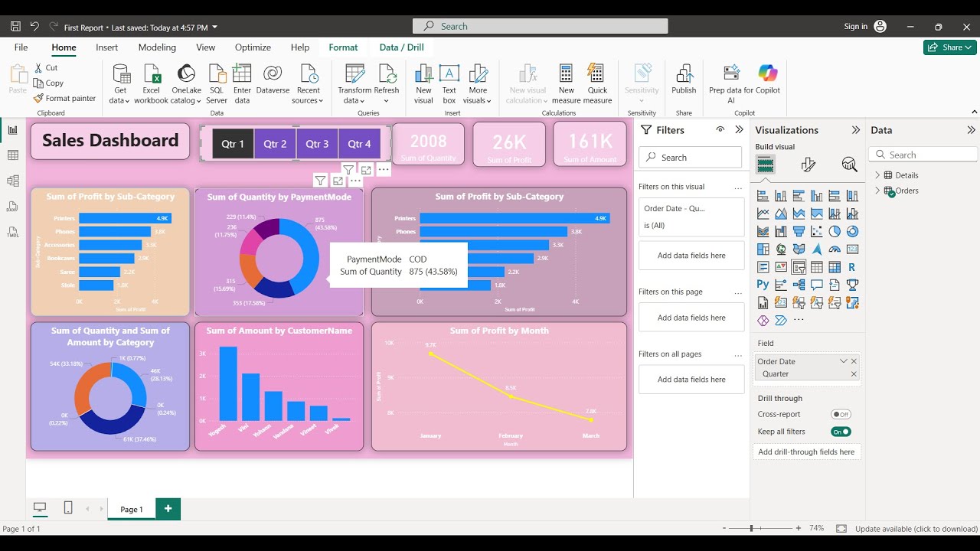Switch to Table view in left sidebar
Image resolution: width=980 pixels, height=551 pixels.
pos(12,155)
